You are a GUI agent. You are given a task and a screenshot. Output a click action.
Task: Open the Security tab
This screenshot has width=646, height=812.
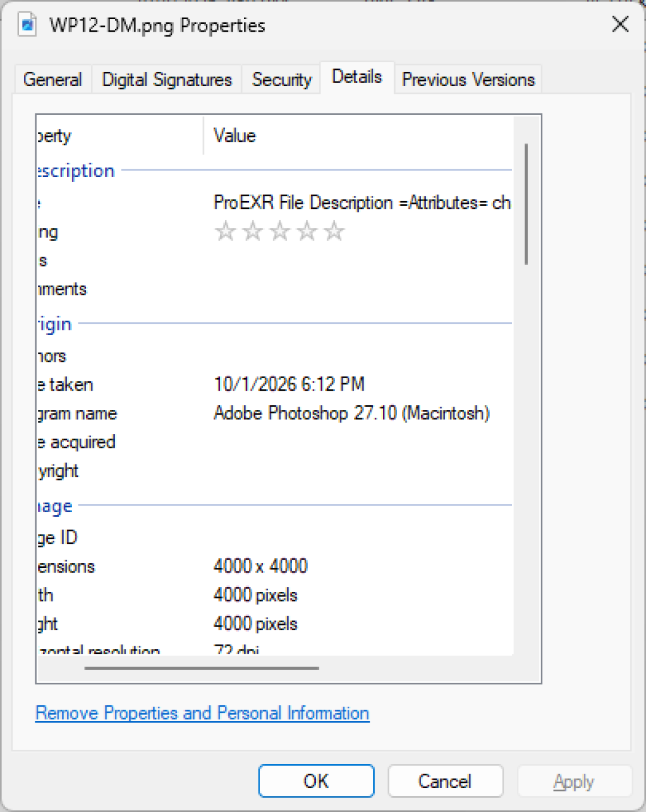click(282, 80)
